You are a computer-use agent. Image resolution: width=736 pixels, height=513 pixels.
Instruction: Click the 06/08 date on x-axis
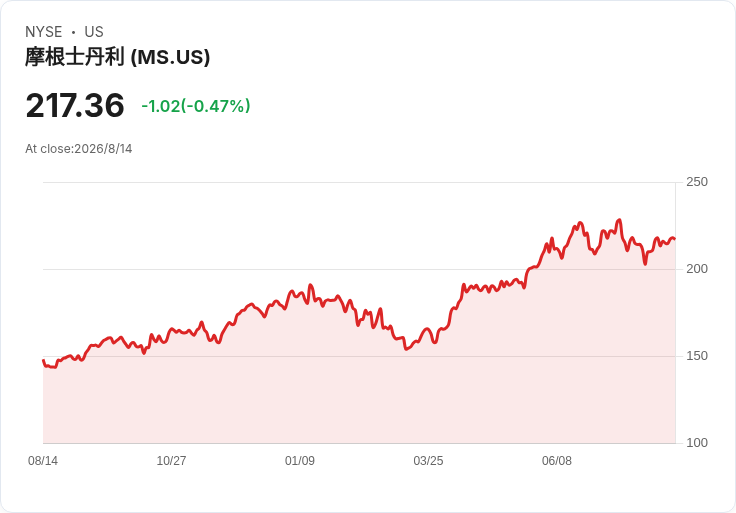(x=557, y=461)
